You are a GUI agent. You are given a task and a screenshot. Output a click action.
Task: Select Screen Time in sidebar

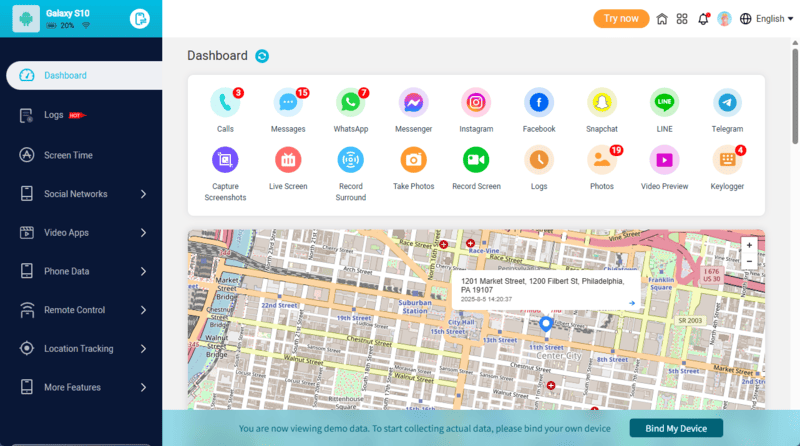(x=68, y=155)
